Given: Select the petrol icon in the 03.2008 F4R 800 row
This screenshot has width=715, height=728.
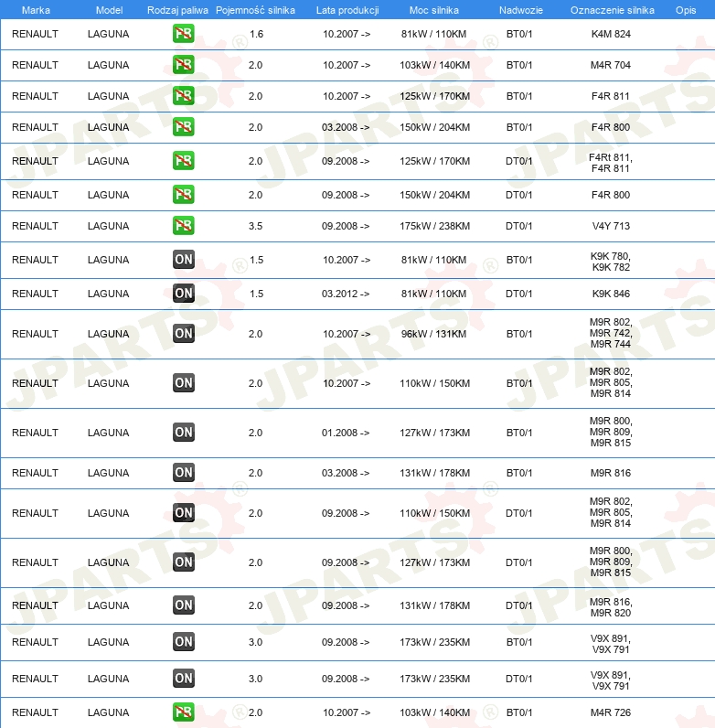Looking at the screenshot, I should [184, 127].
